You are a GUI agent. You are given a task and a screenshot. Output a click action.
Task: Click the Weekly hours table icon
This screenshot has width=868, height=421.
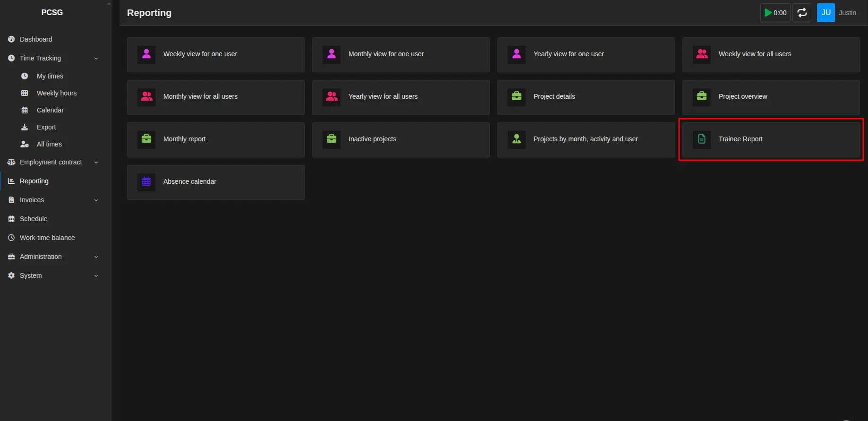[x=25, y=93]
